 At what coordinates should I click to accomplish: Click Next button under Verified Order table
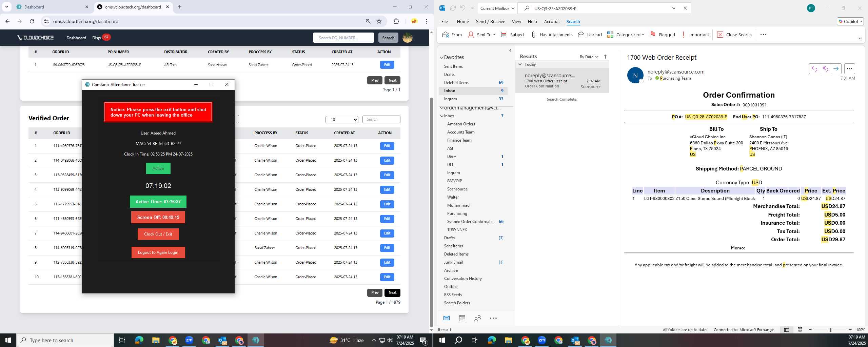pyautogui.click(x=392, y=293)
